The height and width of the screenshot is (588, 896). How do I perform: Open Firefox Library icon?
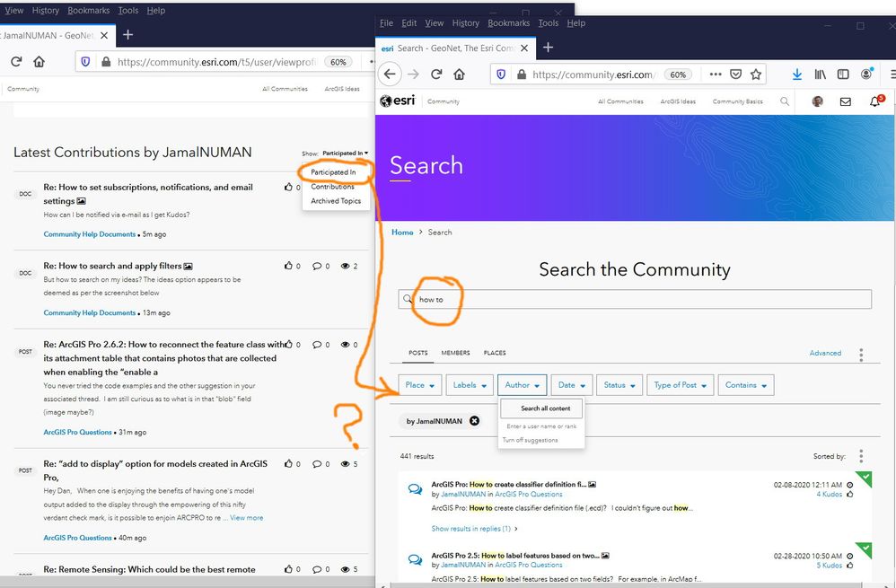pos(821,75)
